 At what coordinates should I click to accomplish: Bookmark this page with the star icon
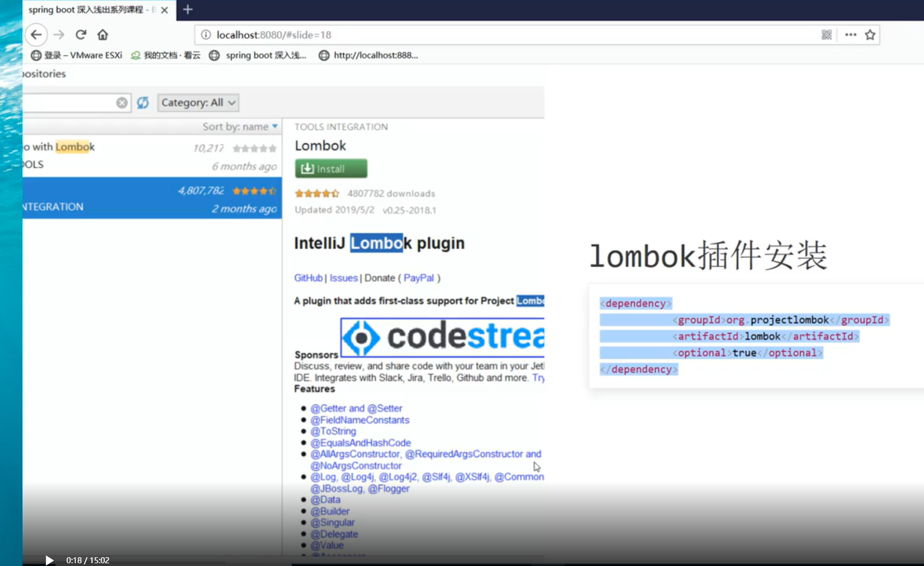coord(870,35)
